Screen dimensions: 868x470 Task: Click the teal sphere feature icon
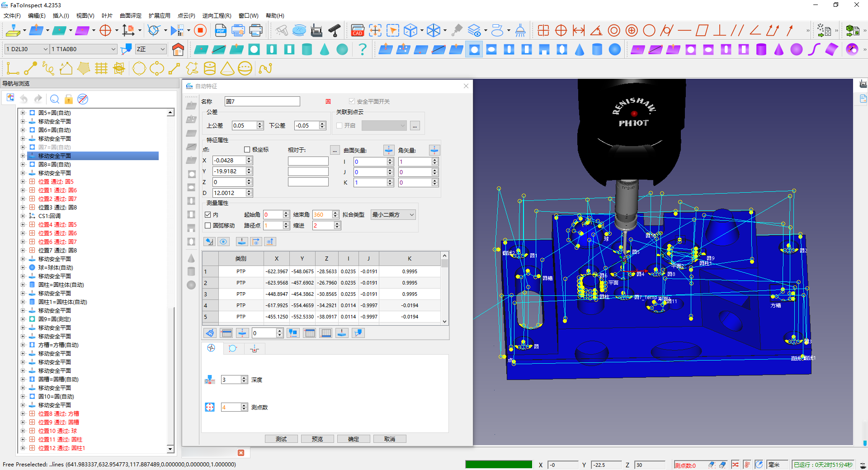tap(342, 49)
